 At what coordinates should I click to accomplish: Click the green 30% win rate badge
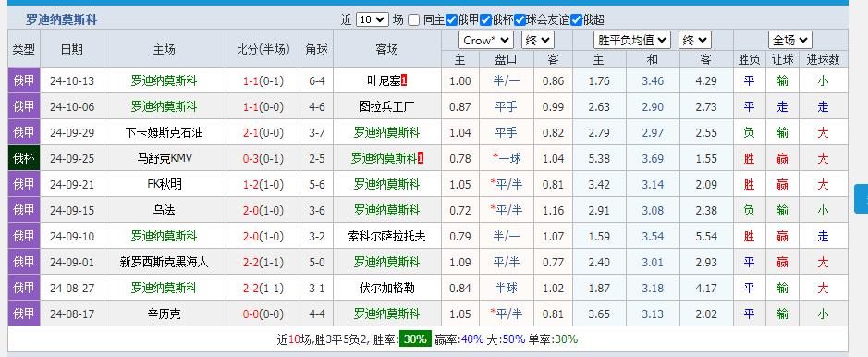pyautogui.click(x=415, y=339)
